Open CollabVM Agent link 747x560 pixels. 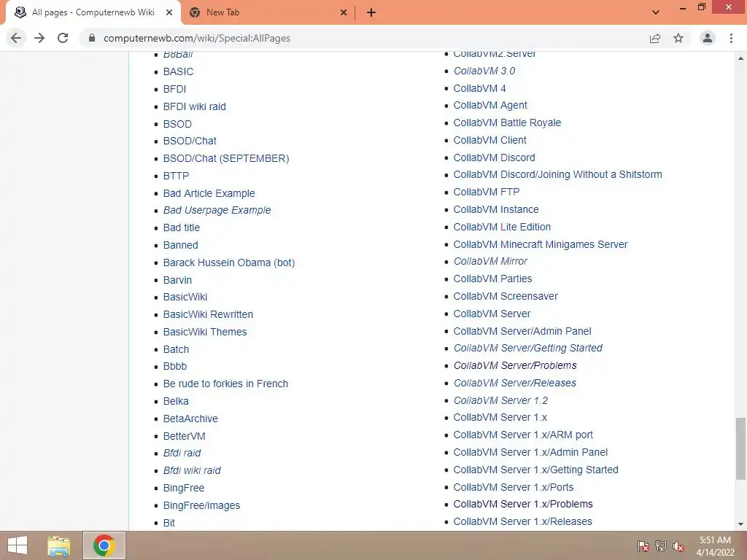[x=490, y=105]
